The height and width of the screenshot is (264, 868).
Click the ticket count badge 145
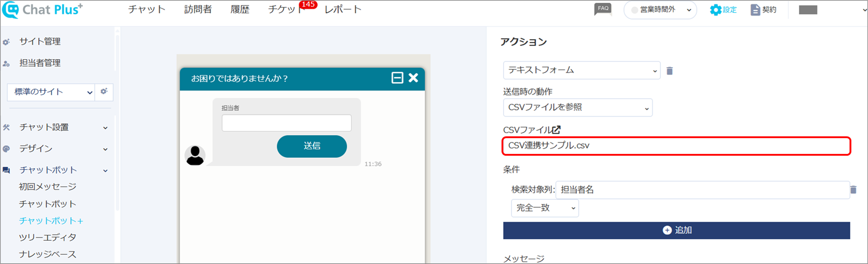coord(308,5)
